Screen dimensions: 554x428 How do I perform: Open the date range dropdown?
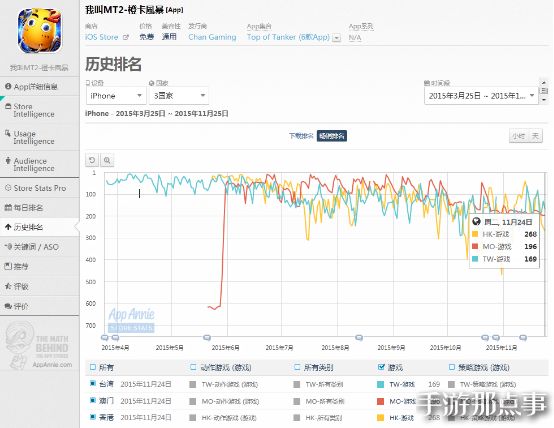point(481,96)
